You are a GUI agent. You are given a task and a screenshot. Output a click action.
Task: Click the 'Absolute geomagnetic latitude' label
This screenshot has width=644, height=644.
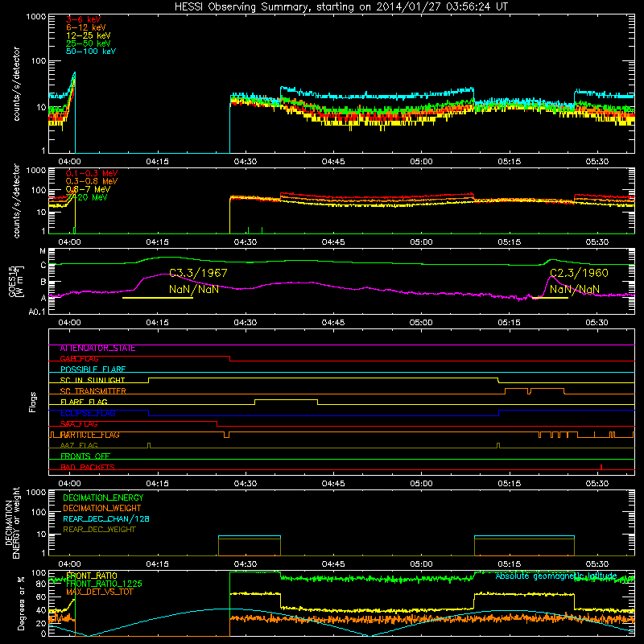556,576
